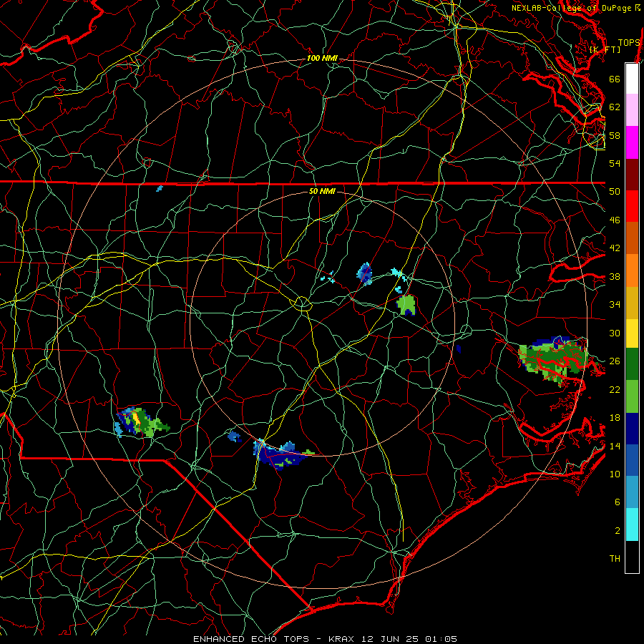The height and width of the screenshot is (644, 644).
Task: Click the medium blue legend swatch near 14
Action: coord(632,460)
